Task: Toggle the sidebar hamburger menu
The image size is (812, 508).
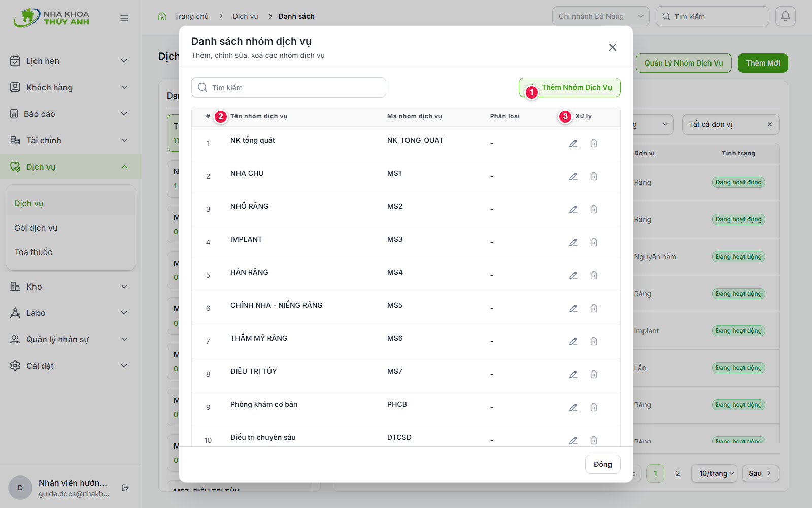Action: pos(124,18)
